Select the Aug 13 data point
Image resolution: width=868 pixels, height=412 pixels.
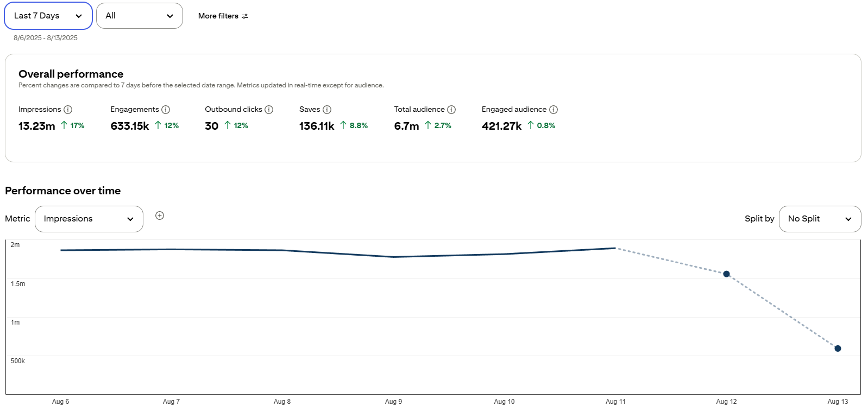[838, 348]
